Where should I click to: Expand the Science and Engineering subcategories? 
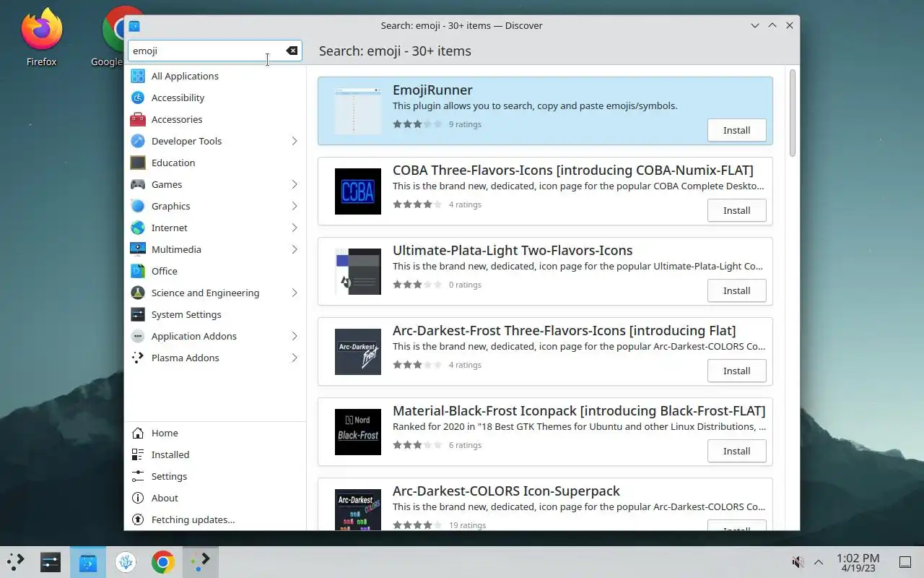pos(295,293)
